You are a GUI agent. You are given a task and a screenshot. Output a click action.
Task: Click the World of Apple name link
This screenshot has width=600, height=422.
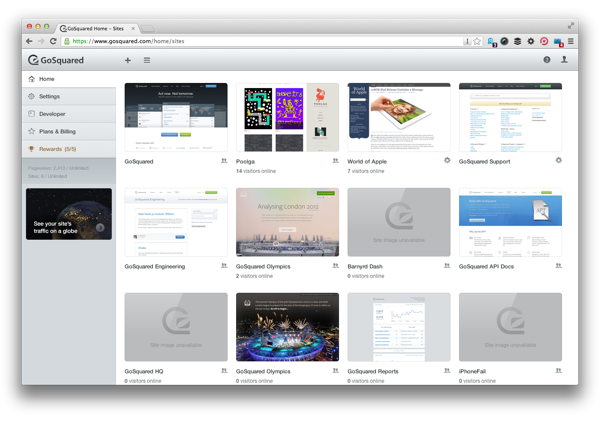(367, 161)
